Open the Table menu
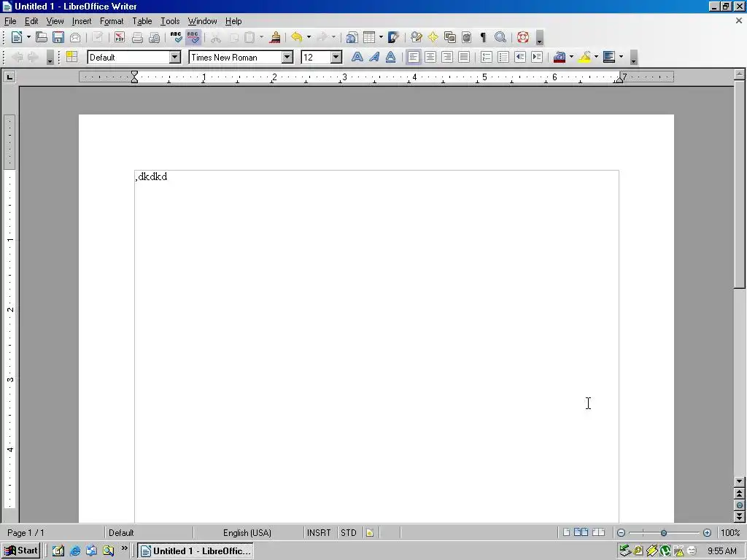Image resolution: width=747 pixels, height=560 pixels. point(142,21)
